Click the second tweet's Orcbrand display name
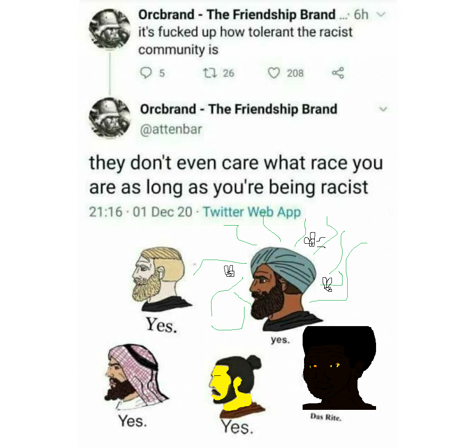Image resolution: width=476 pixels, height=448 pixels. (x=238, y=109)
